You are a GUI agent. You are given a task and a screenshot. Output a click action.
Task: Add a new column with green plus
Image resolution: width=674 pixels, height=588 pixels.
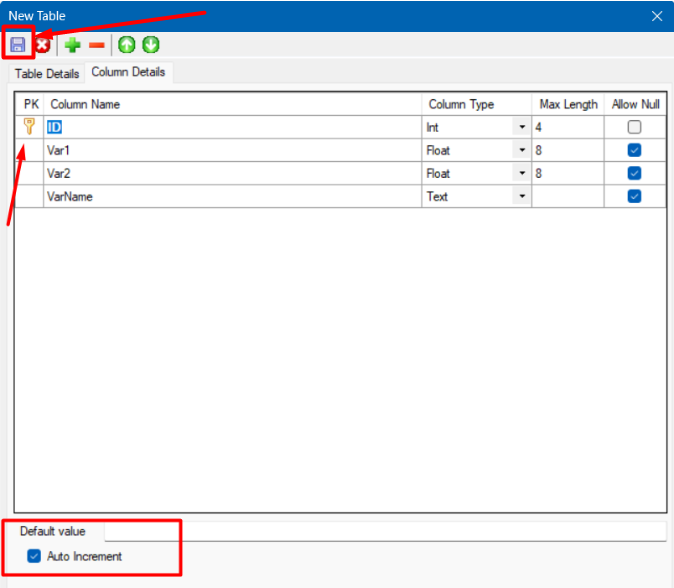[73, 45]
